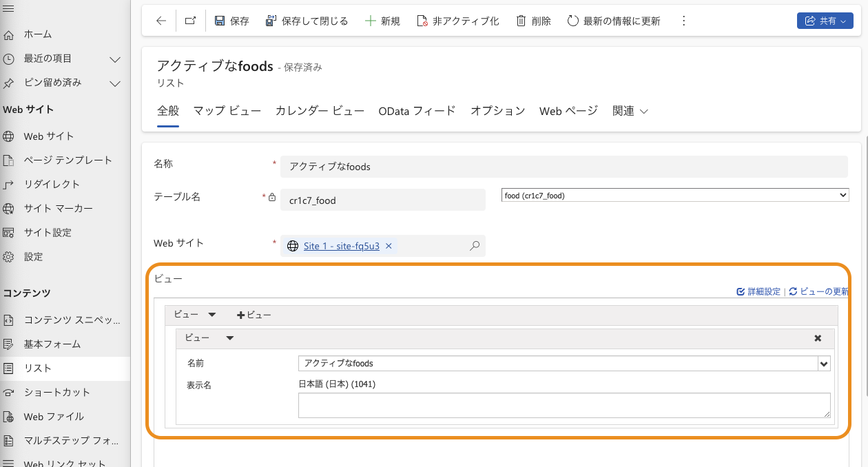This screenshot has width=868, height=467.
Task: Click the 保存 save icon
Action: pos(220,21)
